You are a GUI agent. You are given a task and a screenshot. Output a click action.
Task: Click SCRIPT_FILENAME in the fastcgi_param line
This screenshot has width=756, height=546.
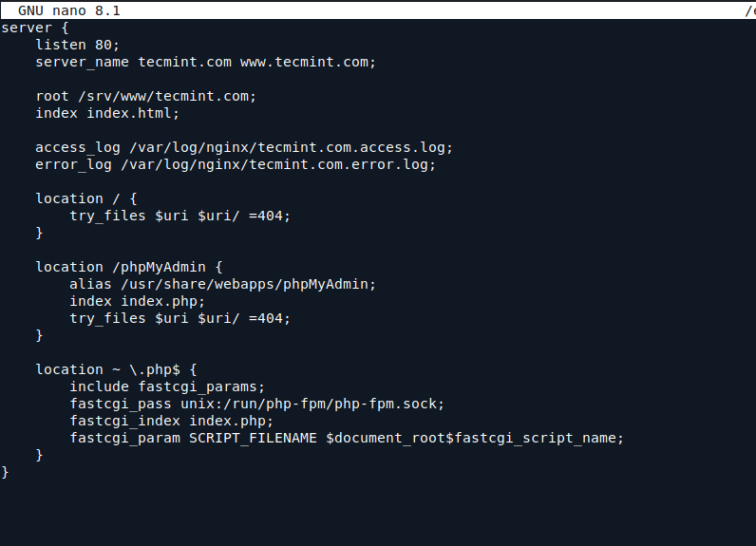click(253, 438)
